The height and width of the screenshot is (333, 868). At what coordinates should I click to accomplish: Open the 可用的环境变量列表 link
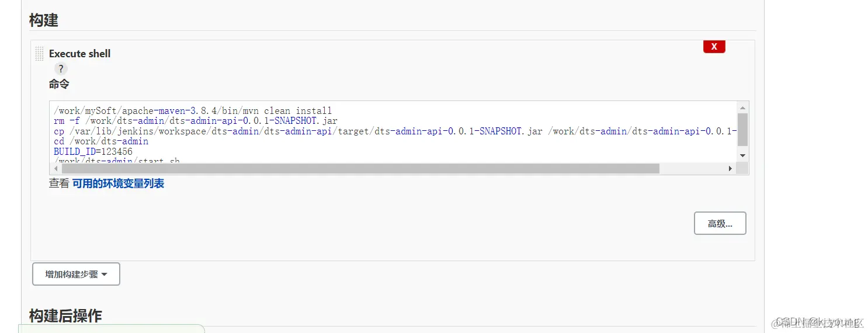click(118, 183)
